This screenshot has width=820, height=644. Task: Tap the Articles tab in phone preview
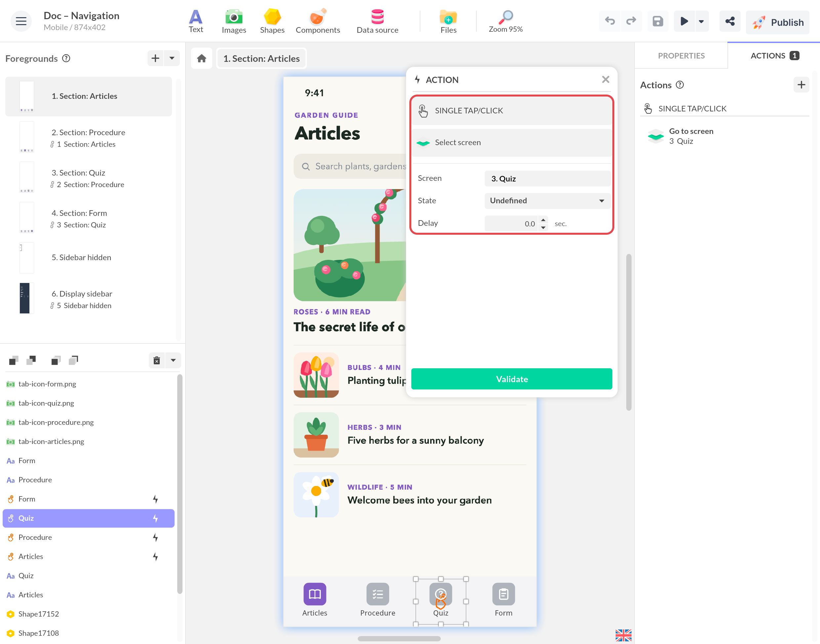[x=314, y=600]
